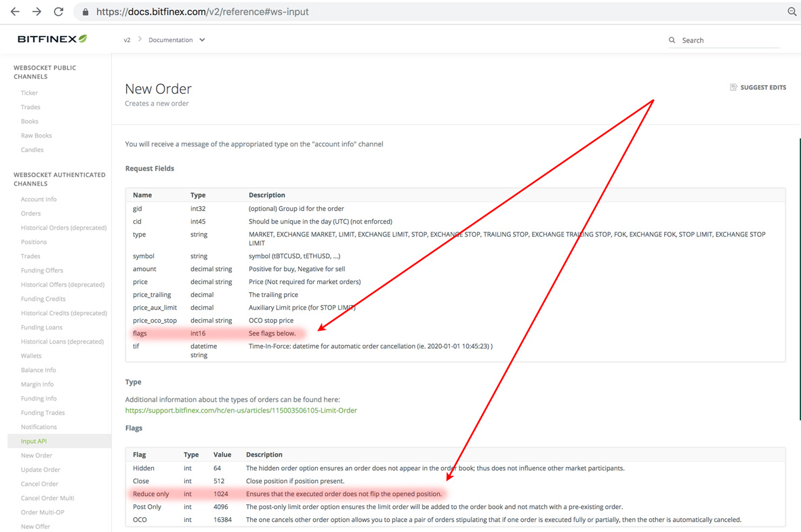Select the Raw Books channel link
The image size is (801, 532).
(x=36, y=135)
